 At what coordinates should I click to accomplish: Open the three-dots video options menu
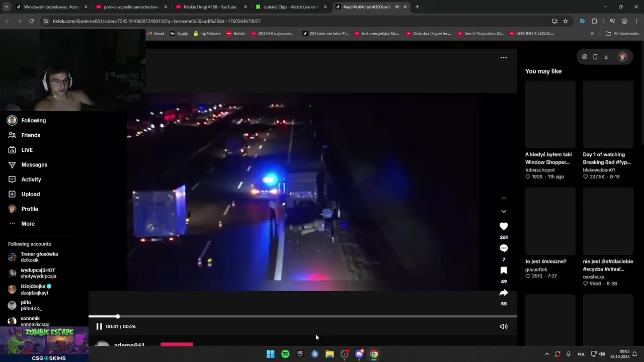tap(504, 58)
